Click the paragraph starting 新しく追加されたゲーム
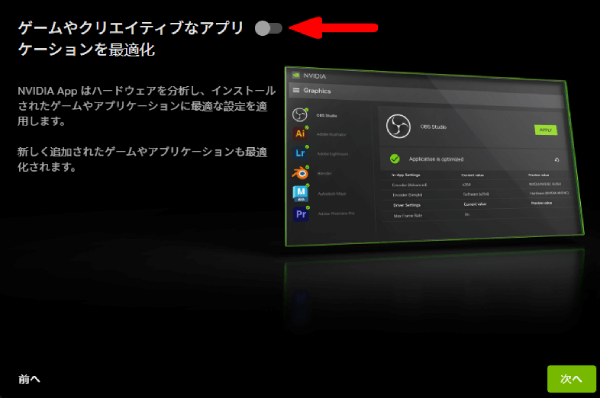The image size is (600, 398). (x=142, y=159)
